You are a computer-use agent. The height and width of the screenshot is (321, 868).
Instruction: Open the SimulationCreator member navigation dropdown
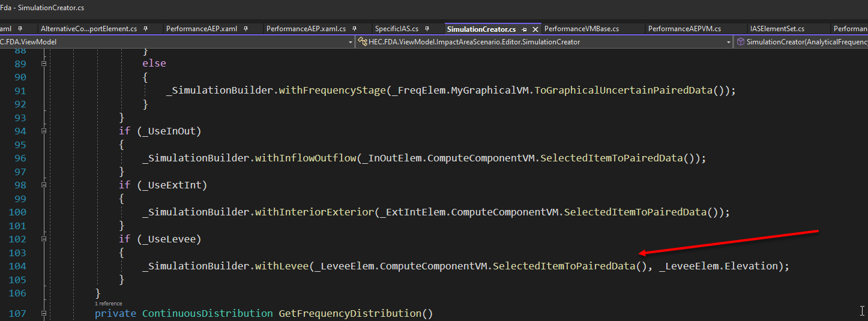tap(801, 42)
